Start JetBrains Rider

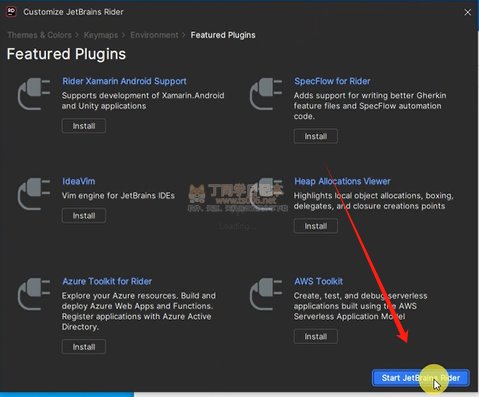click(421, 378)
